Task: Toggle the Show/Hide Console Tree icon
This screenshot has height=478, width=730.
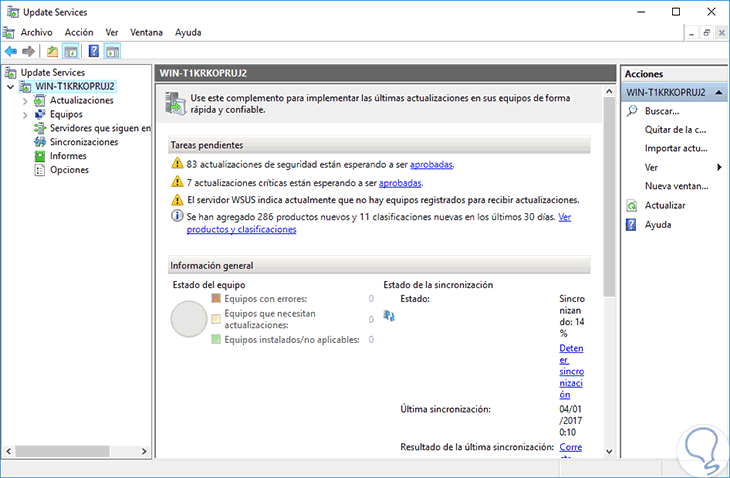Action: point(71,51)
